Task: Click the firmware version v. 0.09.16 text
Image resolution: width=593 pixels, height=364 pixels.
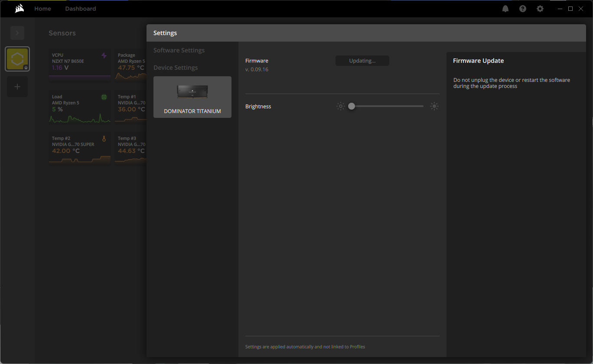Action: (257, 69)
